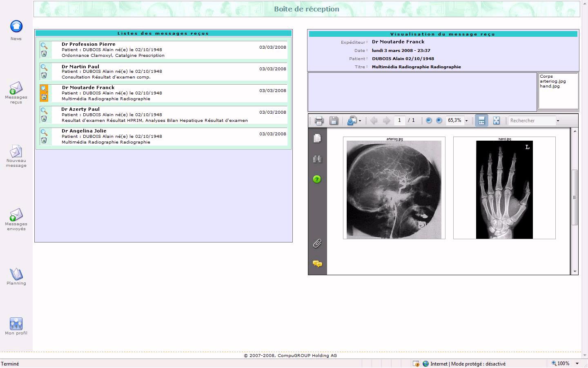Expand the 65,3% zoom dropdown

[466, 121]
